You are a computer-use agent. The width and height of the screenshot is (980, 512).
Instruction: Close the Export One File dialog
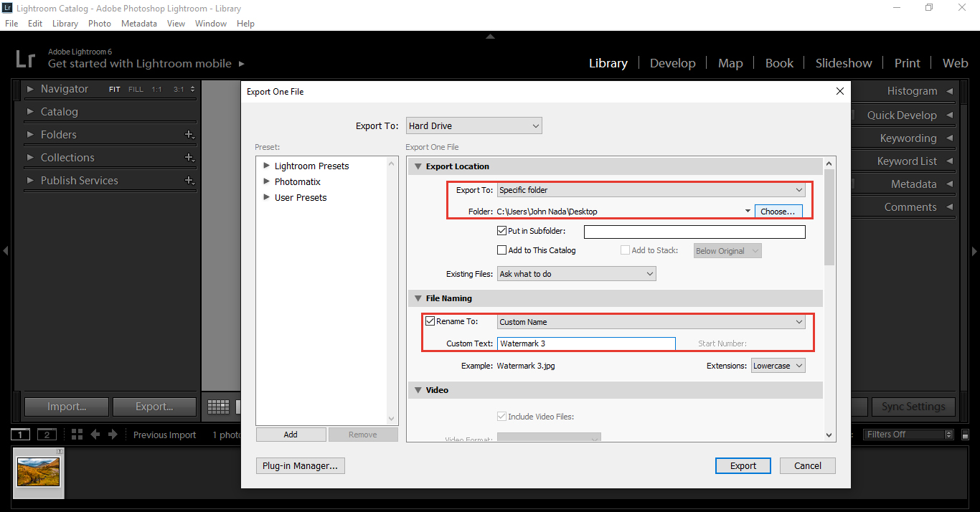click(840, 91)
